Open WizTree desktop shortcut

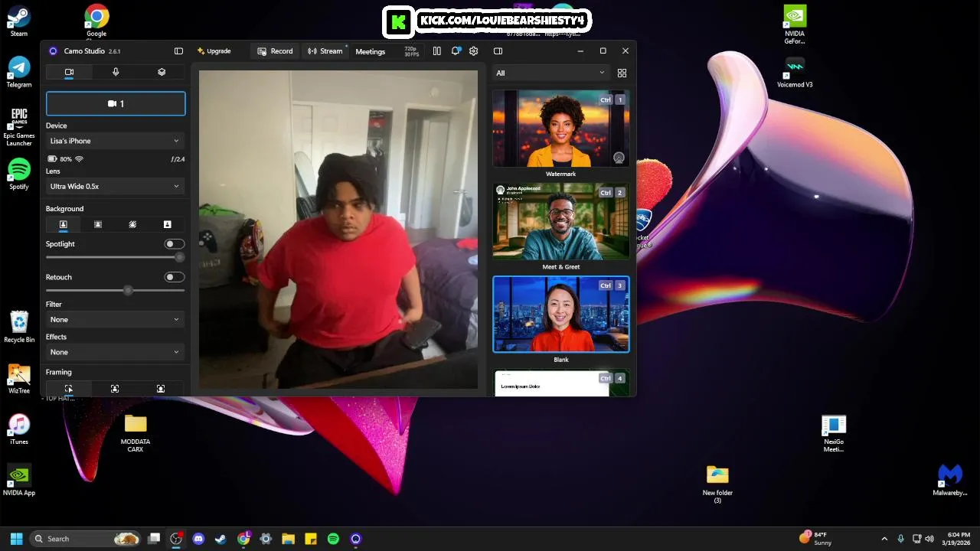coord(19,379)
